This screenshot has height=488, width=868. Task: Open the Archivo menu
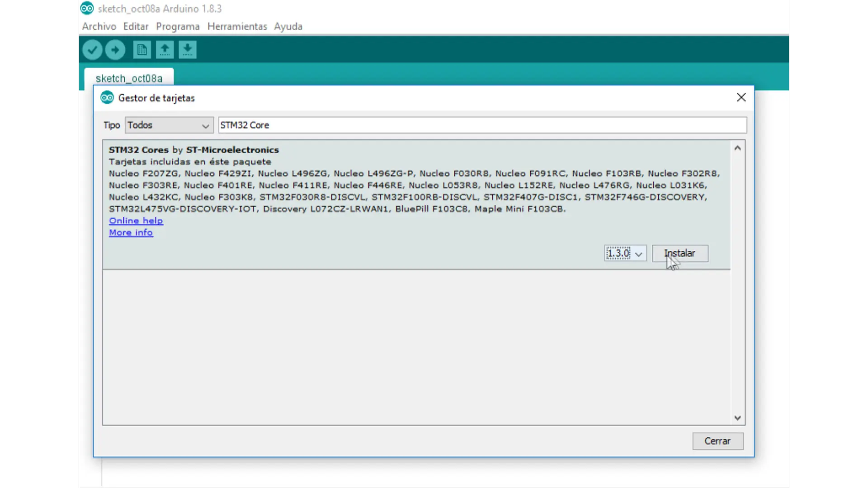(x=99, y=26)
